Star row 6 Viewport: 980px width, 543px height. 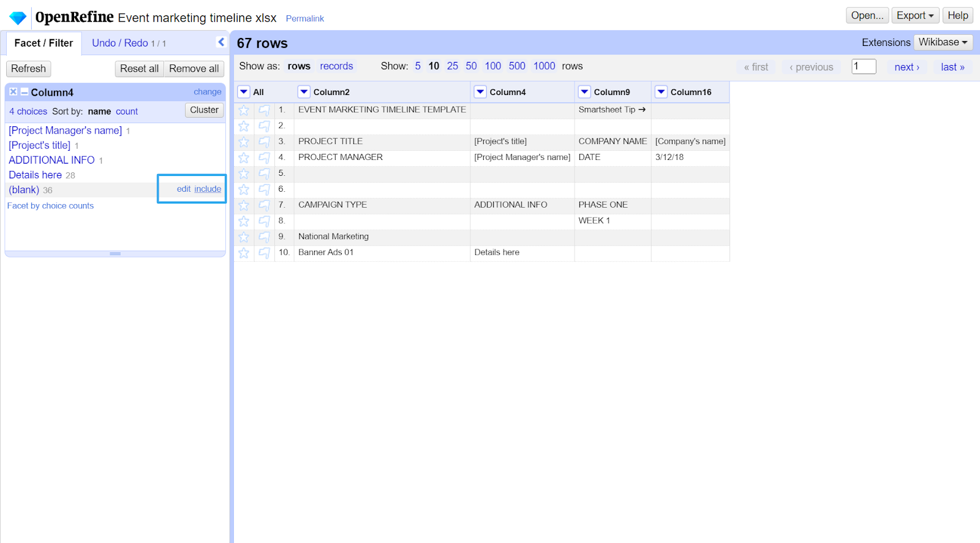244,190
